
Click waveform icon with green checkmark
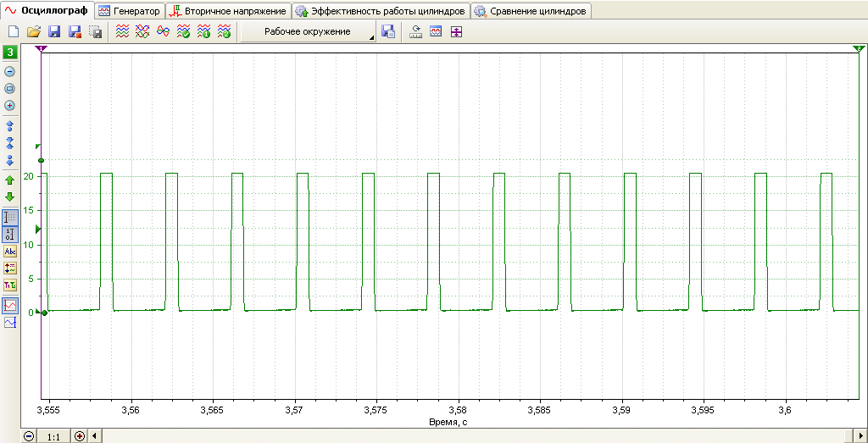click(183, 31)
